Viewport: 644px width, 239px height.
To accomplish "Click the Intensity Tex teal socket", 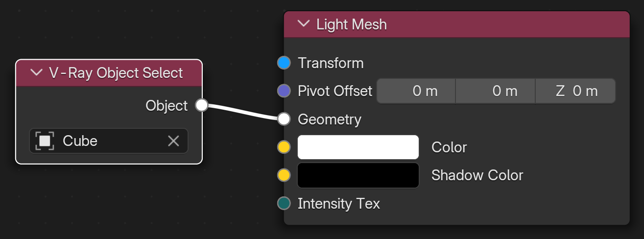I will coord(284,203).
